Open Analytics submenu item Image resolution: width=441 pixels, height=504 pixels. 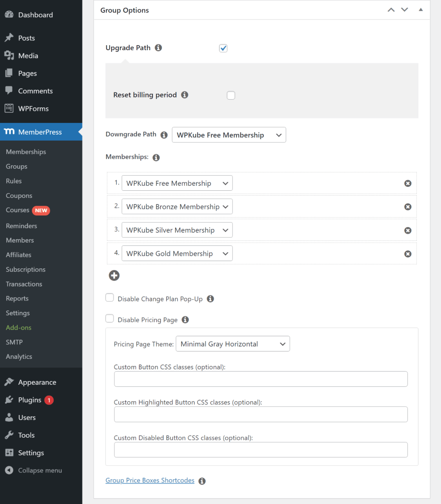[x=19, y=357]
